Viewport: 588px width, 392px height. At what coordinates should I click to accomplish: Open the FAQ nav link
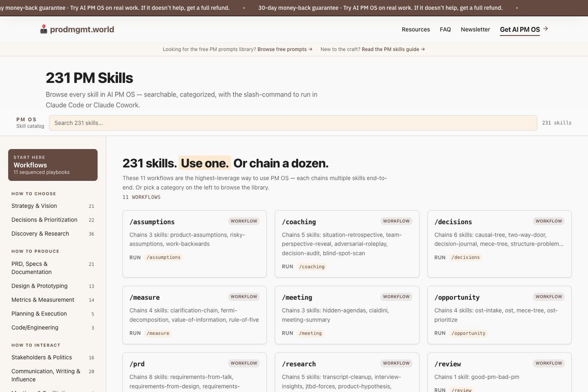click(x=445, y=29)
